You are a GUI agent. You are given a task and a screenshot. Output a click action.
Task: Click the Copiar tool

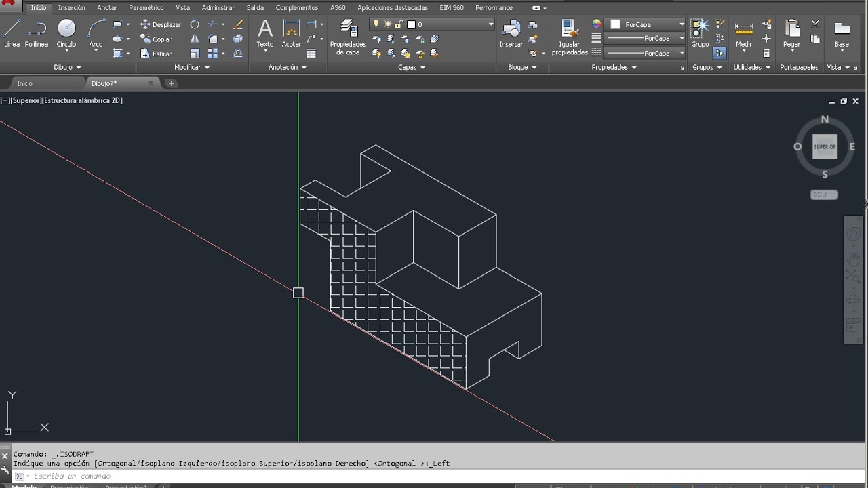[x=157, y=39]
